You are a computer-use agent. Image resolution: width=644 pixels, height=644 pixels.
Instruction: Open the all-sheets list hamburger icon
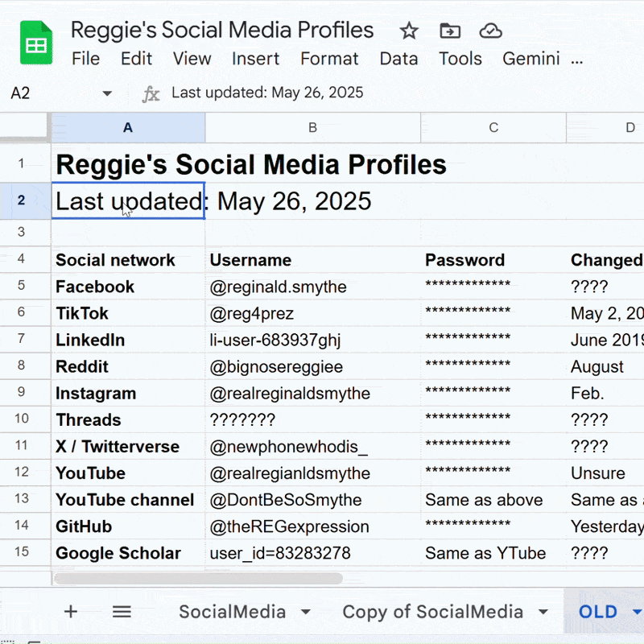point(121,612)
